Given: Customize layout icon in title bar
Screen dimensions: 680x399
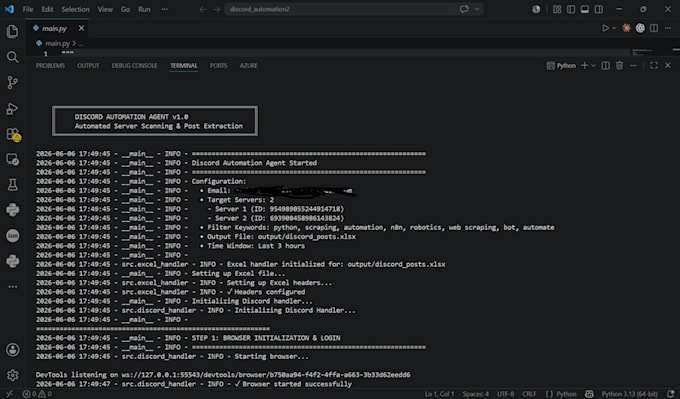Looking at the screenshot, I should [x=557, y=9].
